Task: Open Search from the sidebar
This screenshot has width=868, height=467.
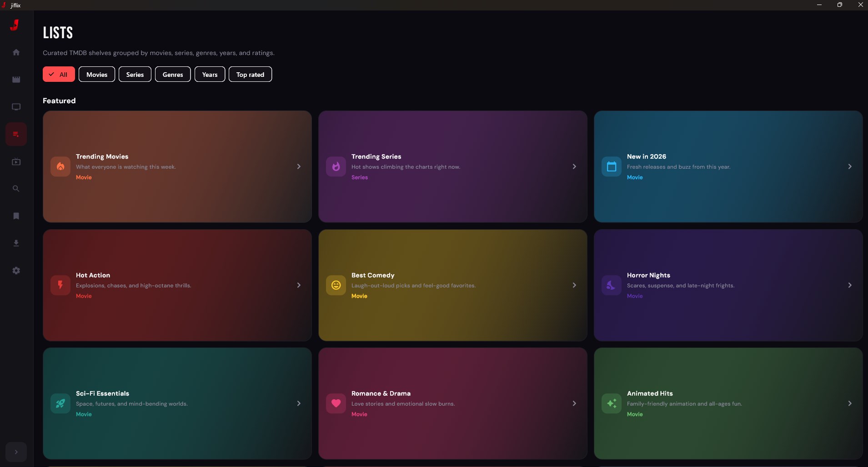Action: click(x=16, y=189)
